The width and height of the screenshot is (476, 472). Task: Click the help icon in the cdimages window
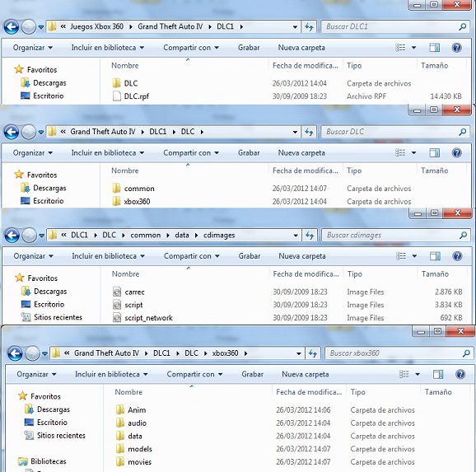(457, 256)
